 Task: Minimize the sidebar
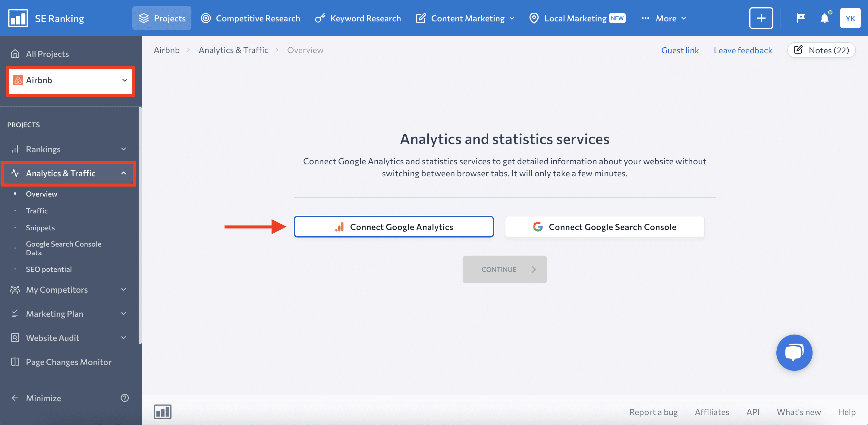(x=36, y=398)
